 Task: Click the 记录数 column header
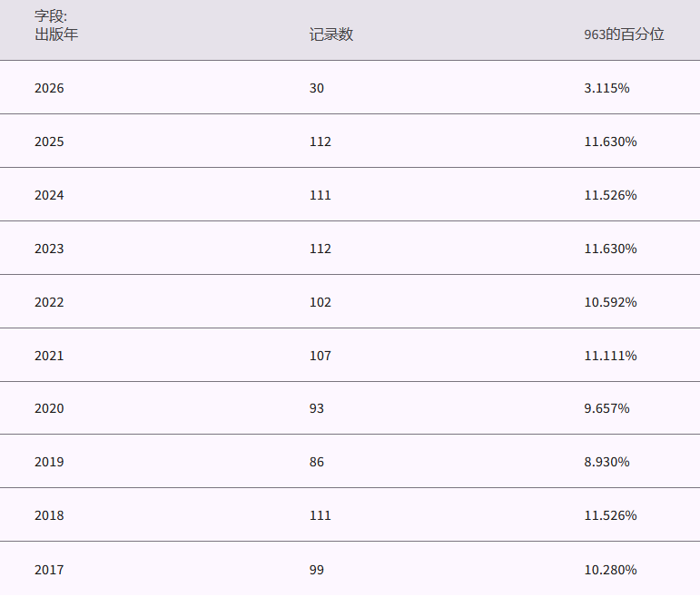click(331, 34)
